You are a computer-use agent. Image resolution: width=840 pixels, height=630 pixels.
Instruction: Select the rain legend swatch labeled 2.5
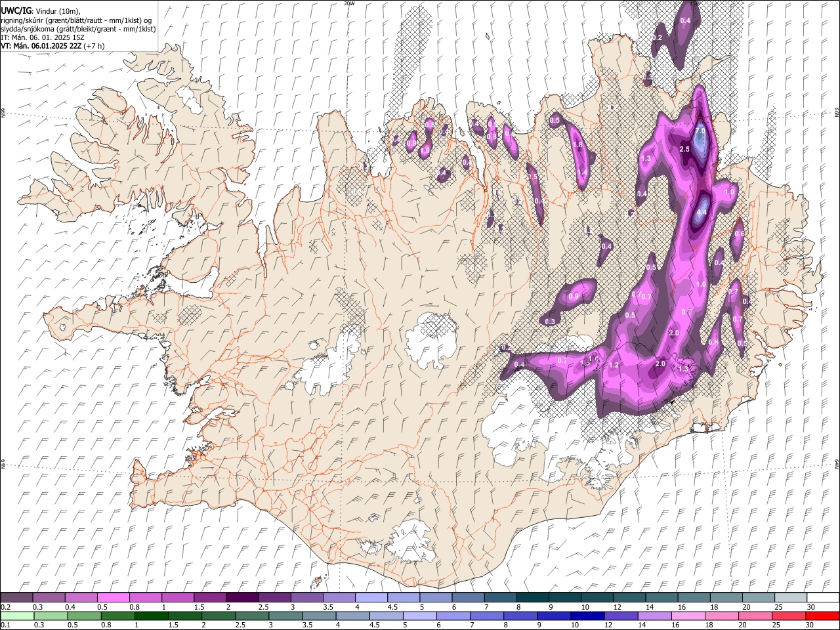click(253, 616)
